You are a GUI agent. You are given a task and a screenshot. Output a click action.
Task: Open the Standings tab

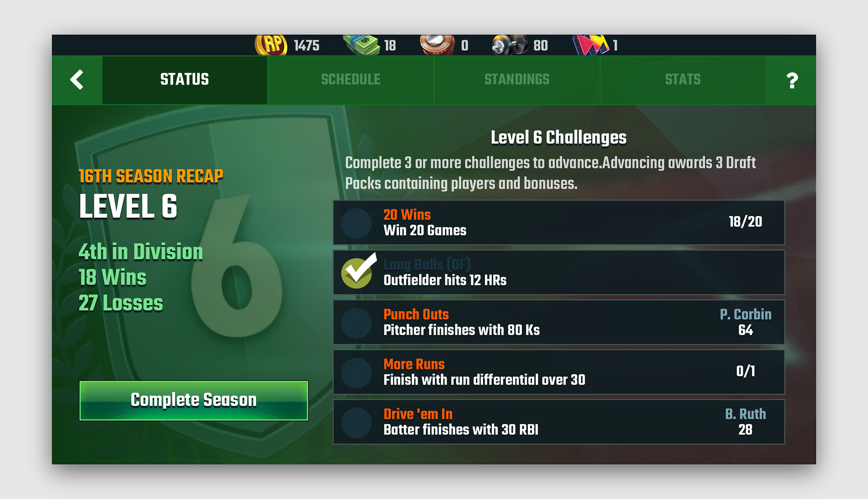517,80
